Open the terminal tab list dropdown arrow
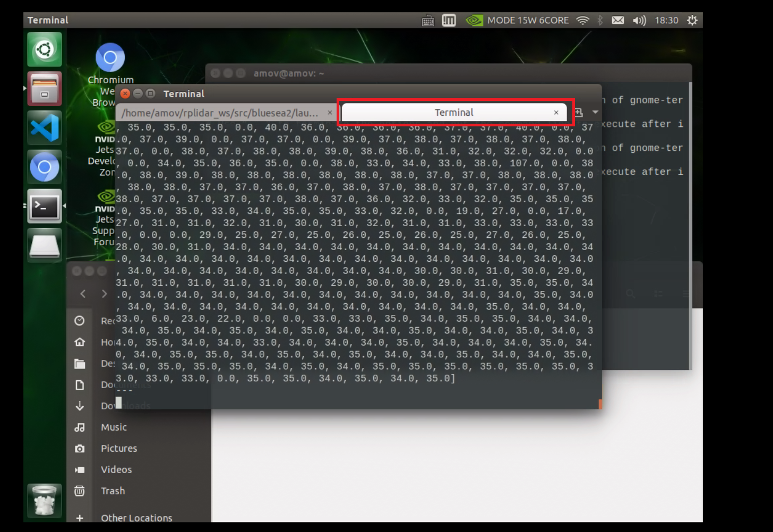Screen dimensions: 773x532 point(595,113)
